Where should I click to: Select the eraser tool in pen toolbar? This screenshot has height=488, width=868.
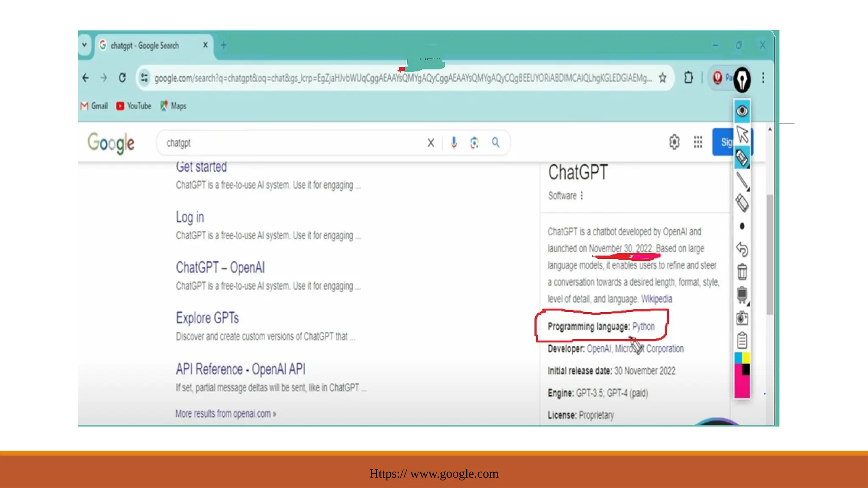742,203
